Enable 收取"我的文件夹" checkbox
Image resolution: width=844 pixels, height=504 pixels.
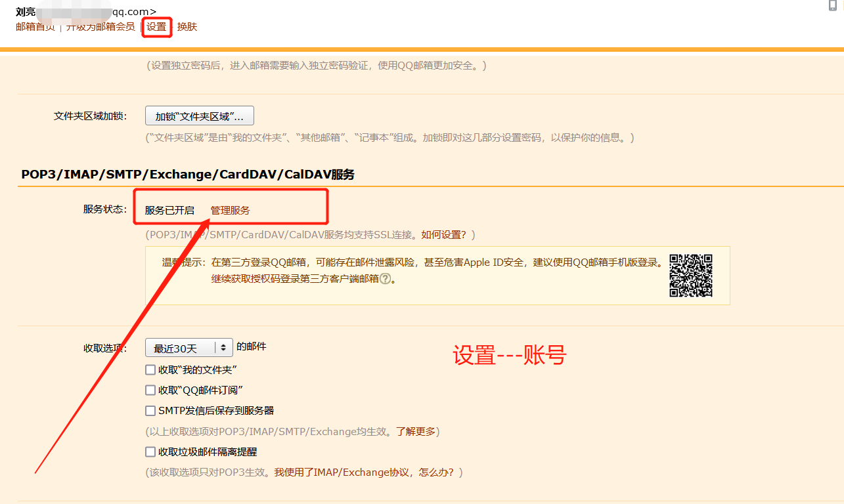pos(150,370)
